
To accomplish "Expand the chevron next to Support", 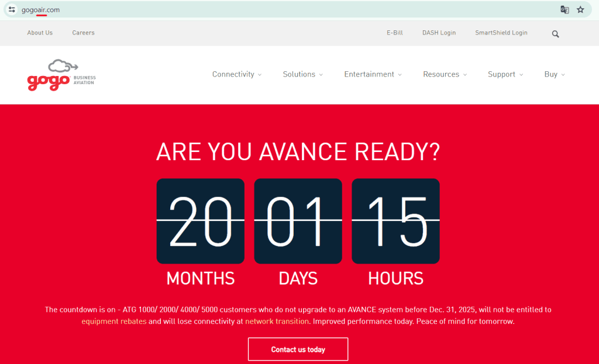I will (521, 75).
